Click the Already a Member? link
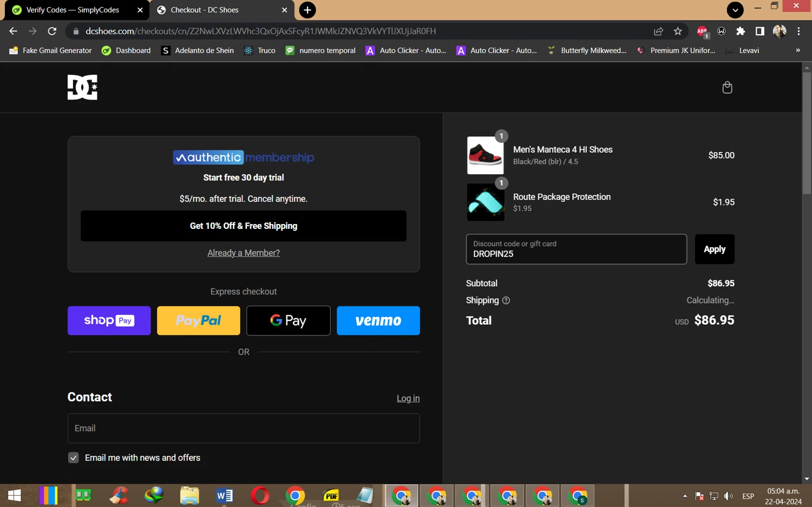Screen dimensions: 812x507 pos(244,253)
